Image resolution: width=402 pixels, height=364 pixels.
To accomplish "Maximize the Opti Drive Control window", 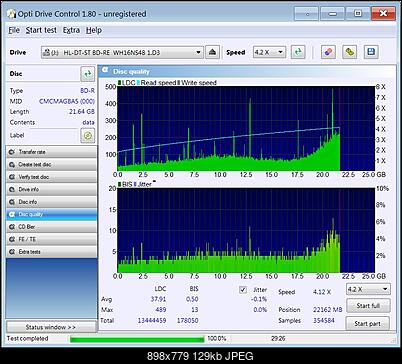I will [x=357, y=14].
